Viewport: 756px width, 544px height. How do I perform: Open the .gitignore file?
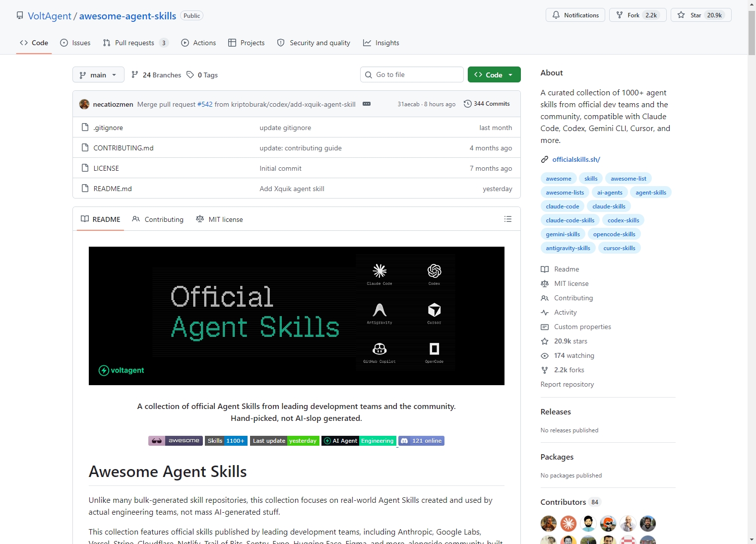pos(108,128)
